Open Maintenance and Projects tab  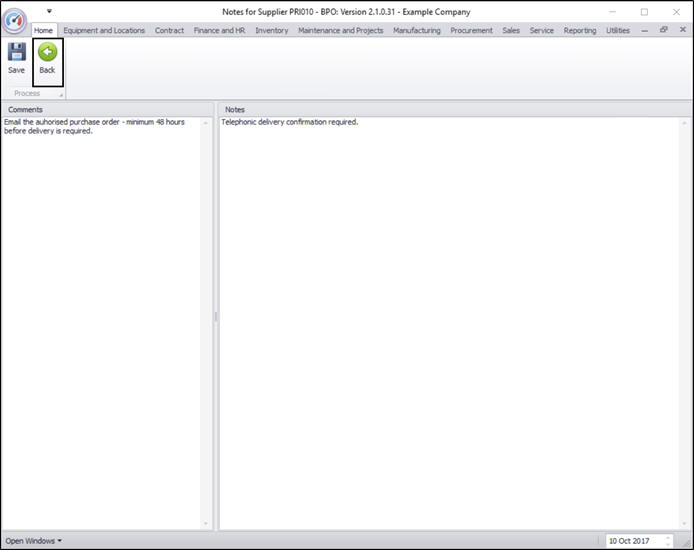[x=340, y=30]
